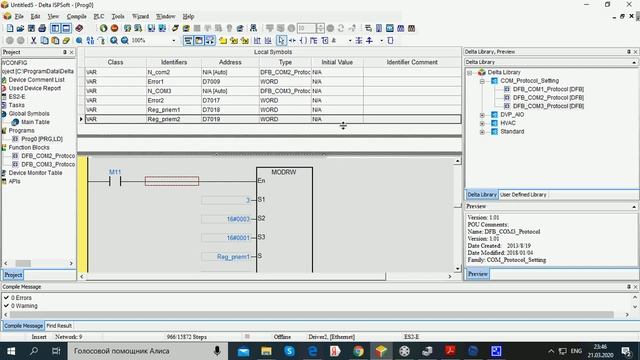
Task: Select DFB_COM1_Protocol in library tree
Action: [548, 89]
